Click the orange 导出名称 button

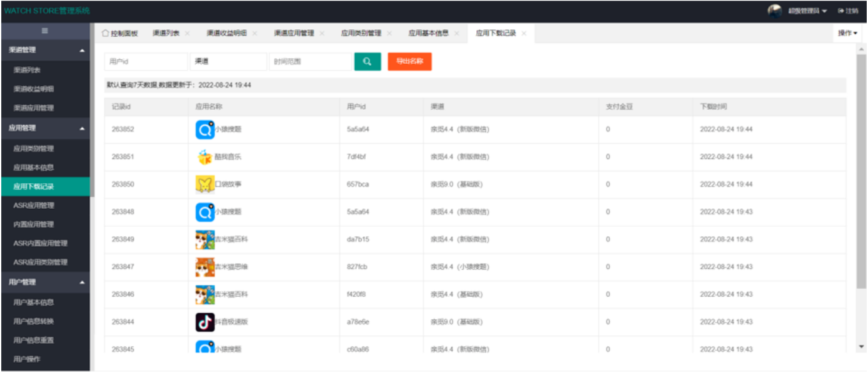click(410, 61)
